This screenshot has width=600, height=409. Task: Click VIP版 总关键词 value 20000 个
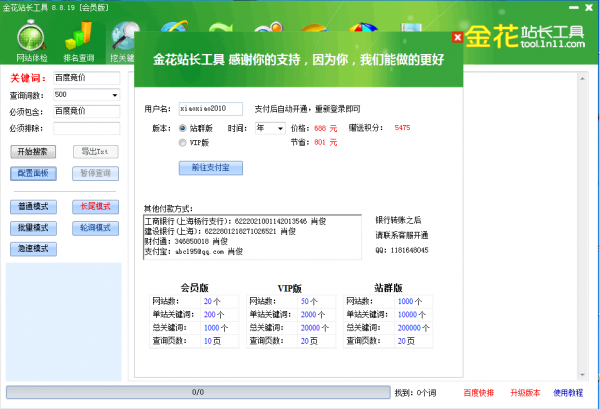click(x=315, y=328)
